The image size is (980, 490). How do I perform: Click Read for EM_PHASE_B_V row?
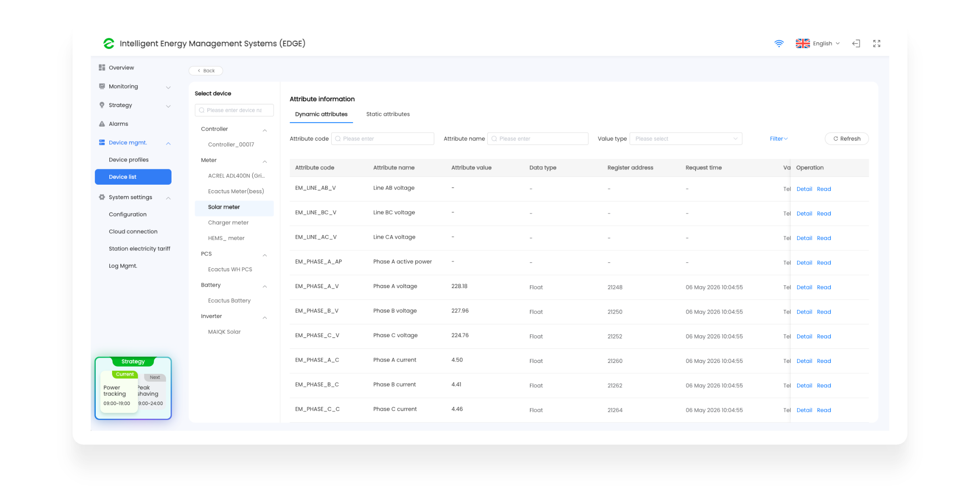click(x=824, y=312)
